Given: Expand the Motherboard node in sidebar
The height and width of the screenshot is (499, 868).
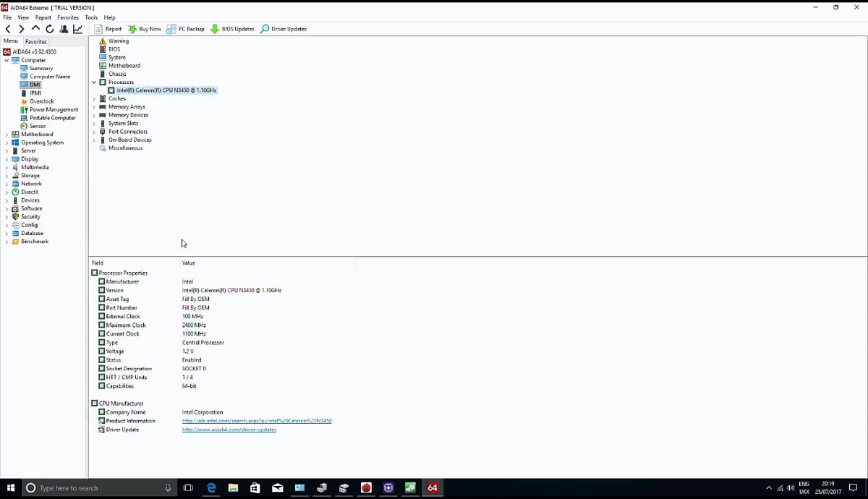Looking at the screenshot, I should [7, 135].
